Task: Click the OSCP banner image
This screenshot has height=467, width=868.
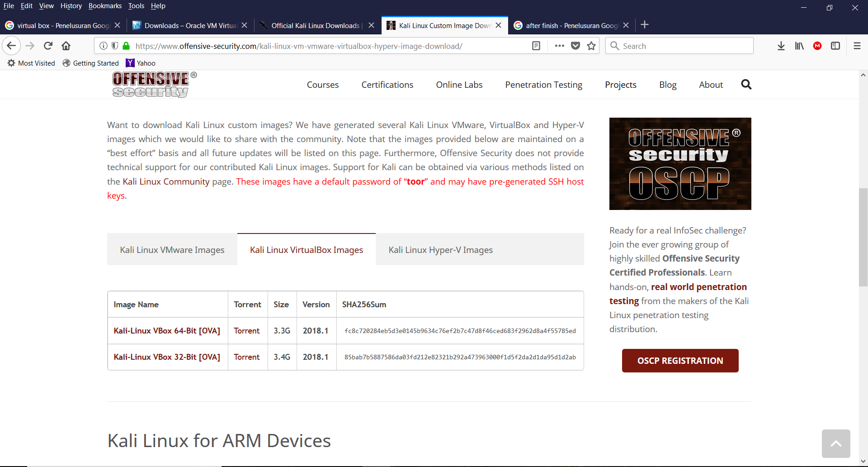Action: click(680, 164)
